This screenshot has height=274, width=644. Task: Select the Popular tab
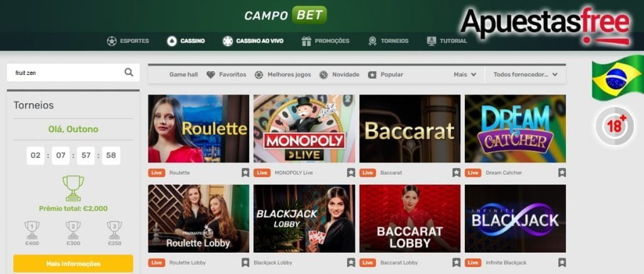(x=386, y=75)
